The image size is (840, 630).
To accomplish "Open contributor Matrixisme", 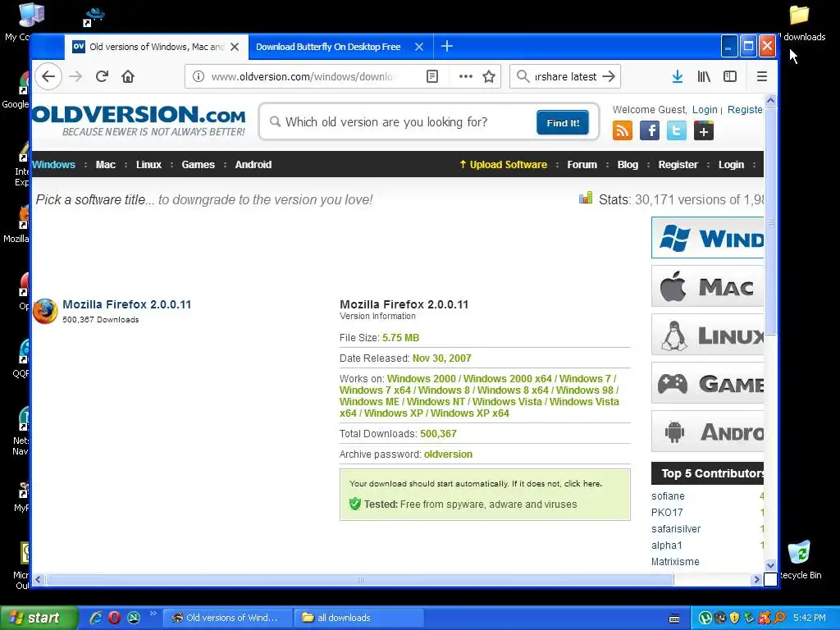I will tap(675, 561).
